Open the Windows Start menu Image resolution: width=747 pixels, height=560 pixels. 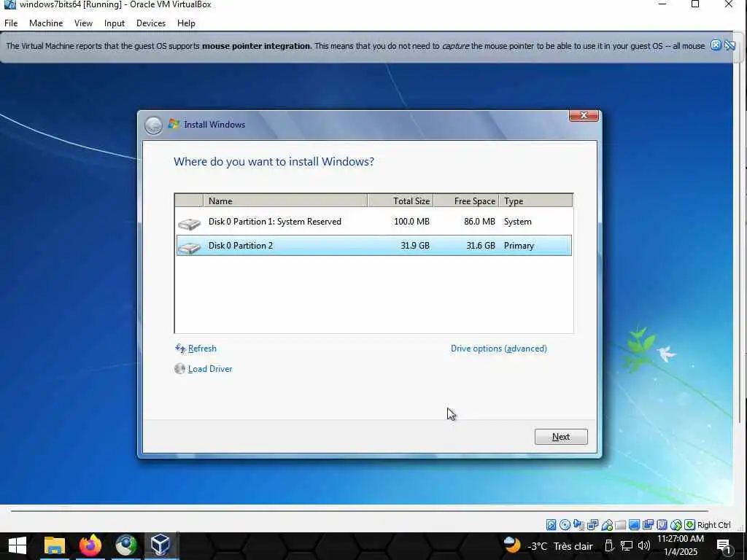[x=18, y=545]
